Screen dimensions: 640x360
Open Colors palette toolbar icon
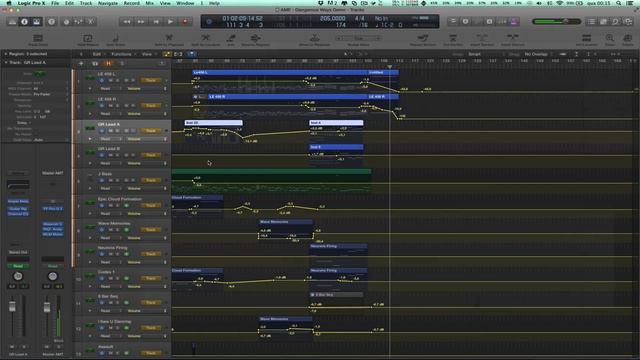(628, 40)
